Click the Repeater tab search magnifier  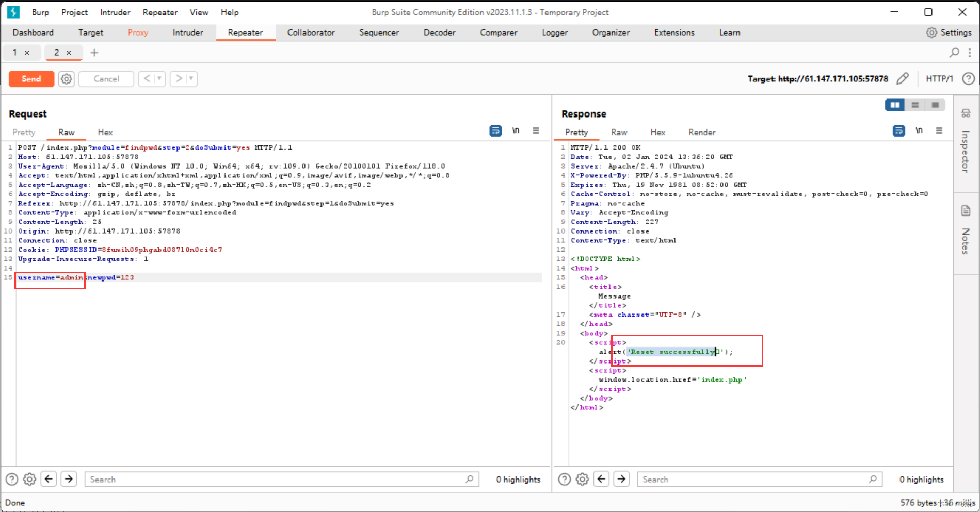pos(955,53)
